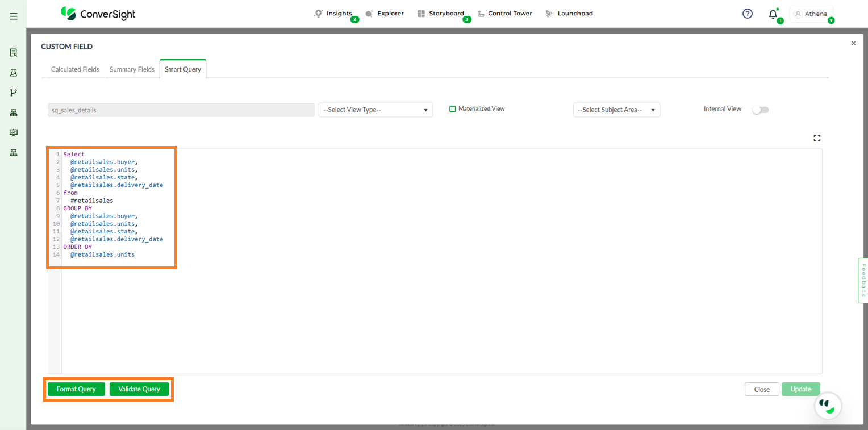Screen dimensions: 868x430
Task: Open the Feedback side tab
Action: point(863,280)
